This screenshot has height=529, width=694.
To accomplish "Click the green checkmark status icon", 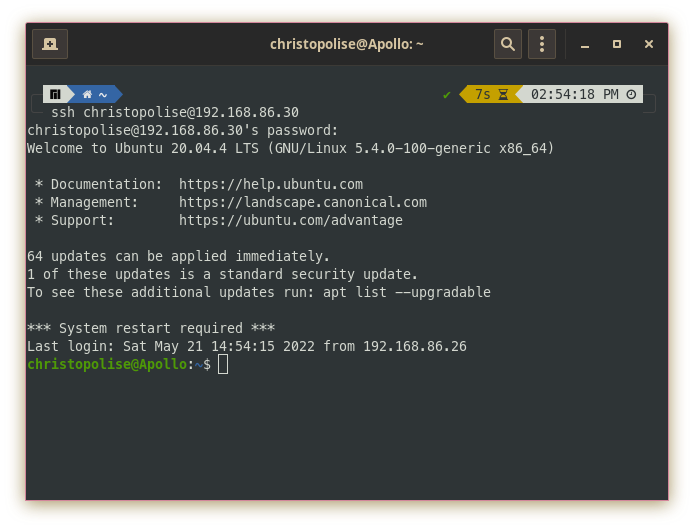I will tap(447, 95).
